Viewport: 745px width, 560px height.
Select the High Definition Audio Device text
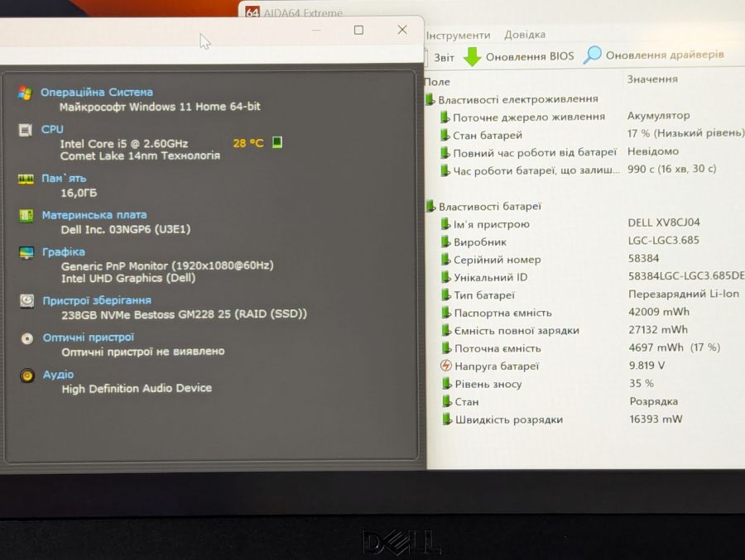pos(137,388)
